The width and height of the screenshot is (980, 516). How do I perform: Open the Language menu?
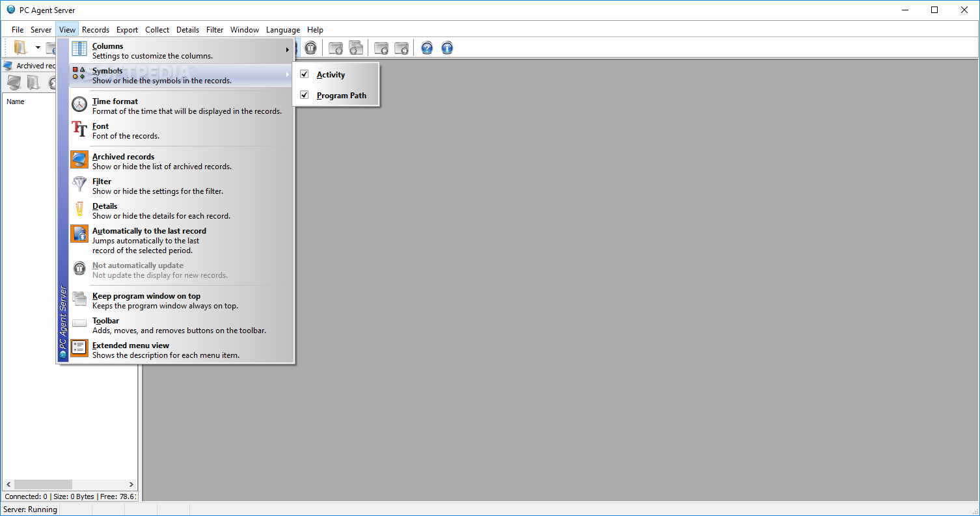(283, 30)
